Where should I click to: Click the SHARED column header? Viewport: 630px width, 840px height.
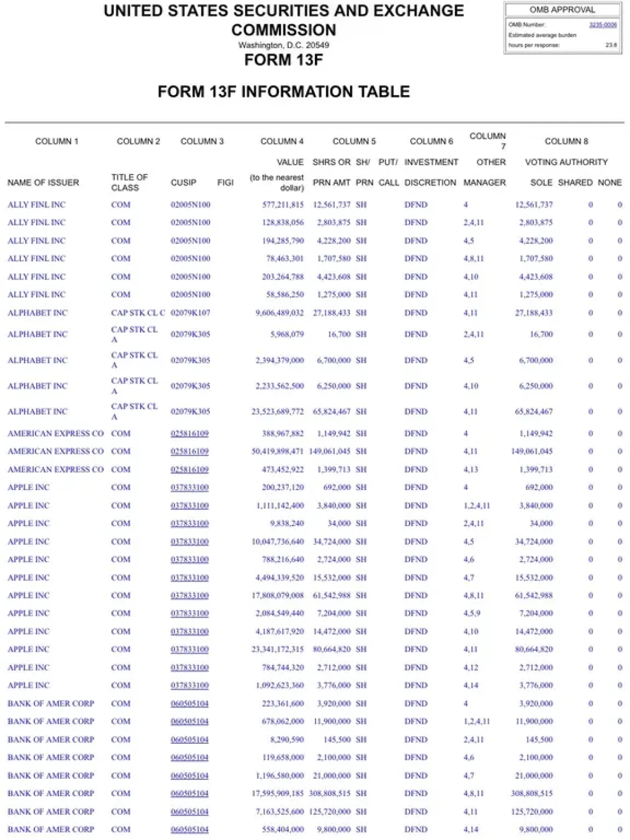(x=575, y=183)
